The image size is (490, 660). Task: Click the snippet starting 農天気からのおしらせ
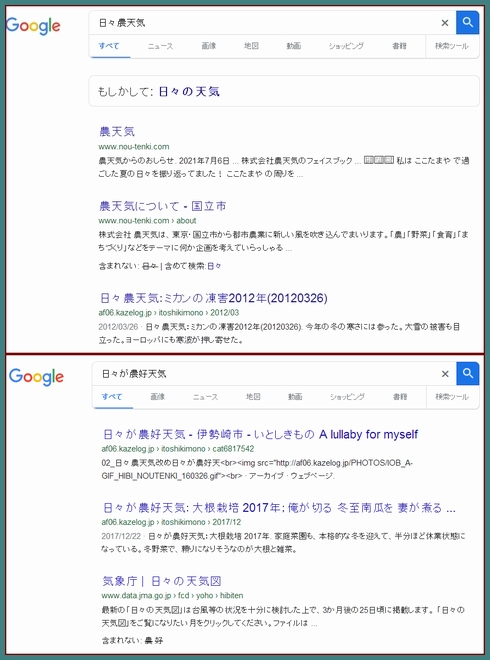point(284,167)
